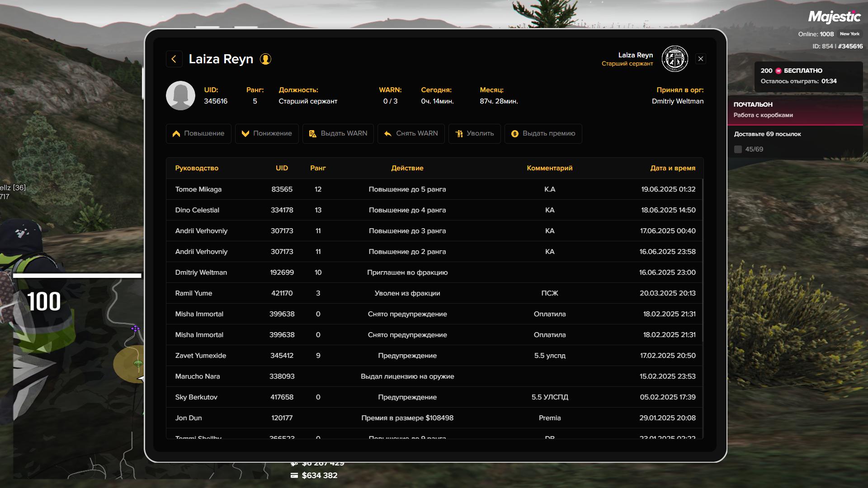Go back using the left arrow
Image resolution: width=868 pixels, height=488 pixels.
click(174, 59)
